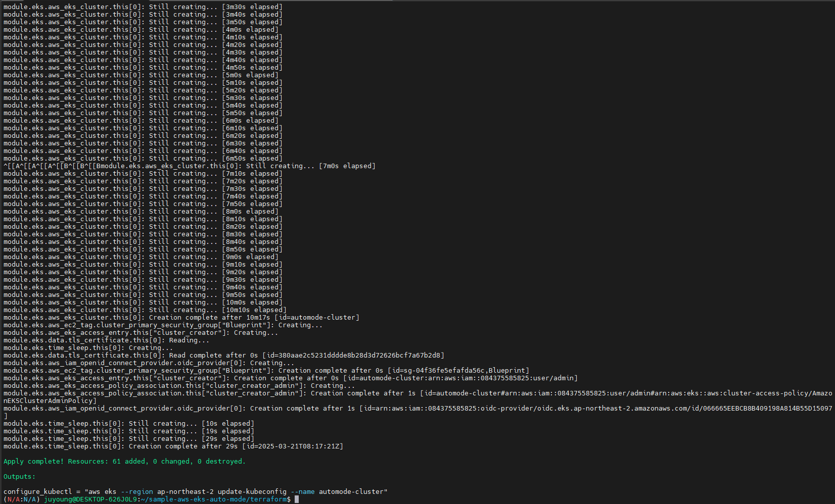Click the "(N/A:N/A)" kube context prompt prefix
Viewport: 835px width, 504px height.
(22, 499)
